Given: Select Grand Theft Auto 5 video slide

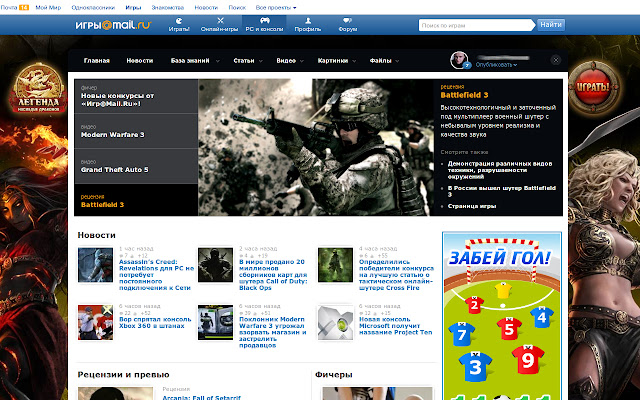Looking at the screenshot, I should 136,166.
